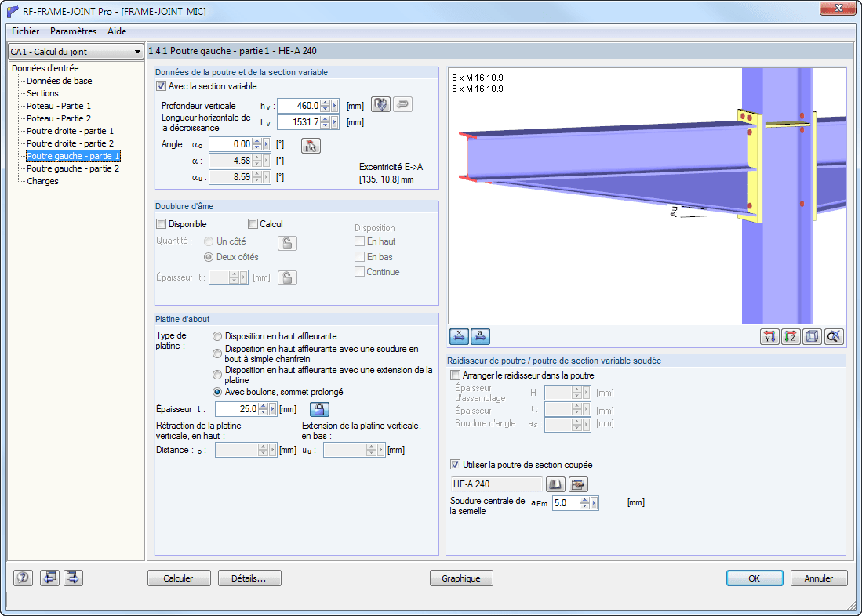862x616 pixels.
Task: Open the Fichier menu
Action: pos(24,31)
